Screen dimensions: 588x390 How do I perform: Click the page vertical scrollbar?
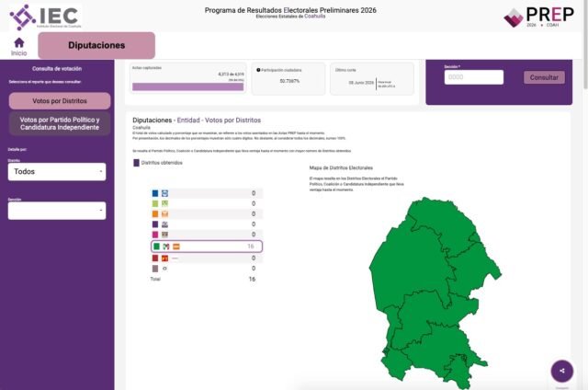[x=585, y=45]
